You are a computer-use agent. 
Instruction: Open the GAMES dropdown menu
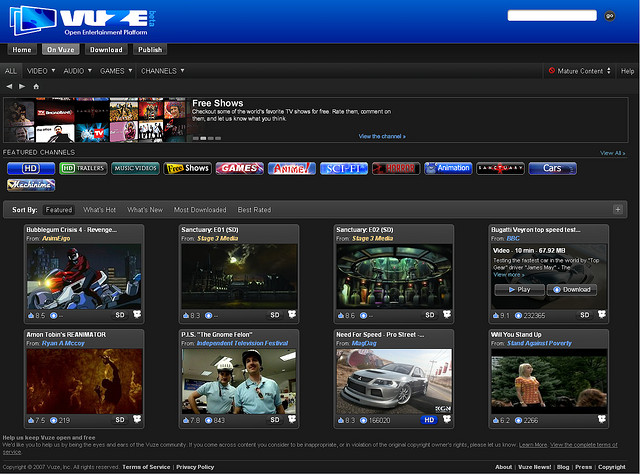116,71
